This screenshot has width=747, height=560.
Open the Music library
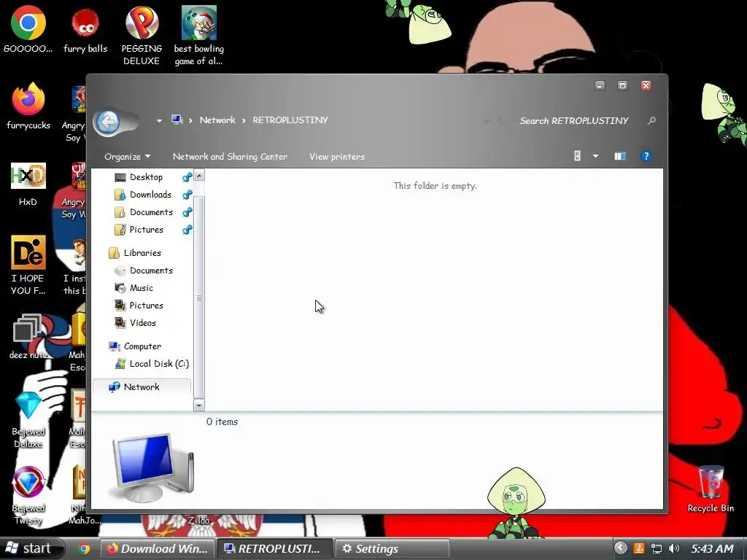[141, 288]
